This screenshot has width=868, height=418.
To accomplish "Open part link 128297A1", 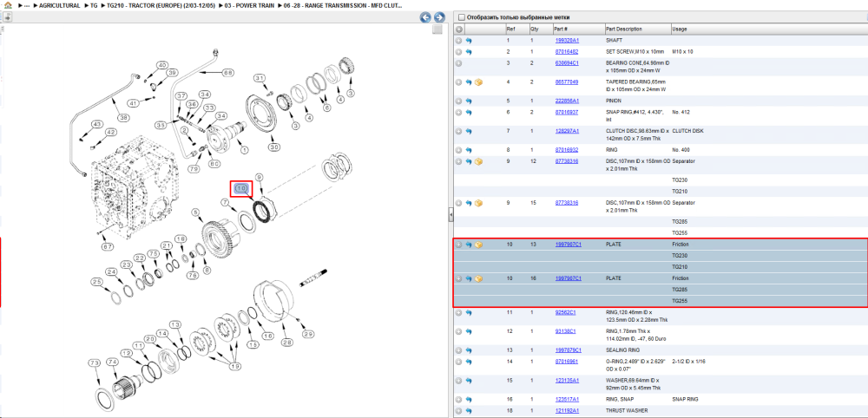I will [x=567, y=131].
